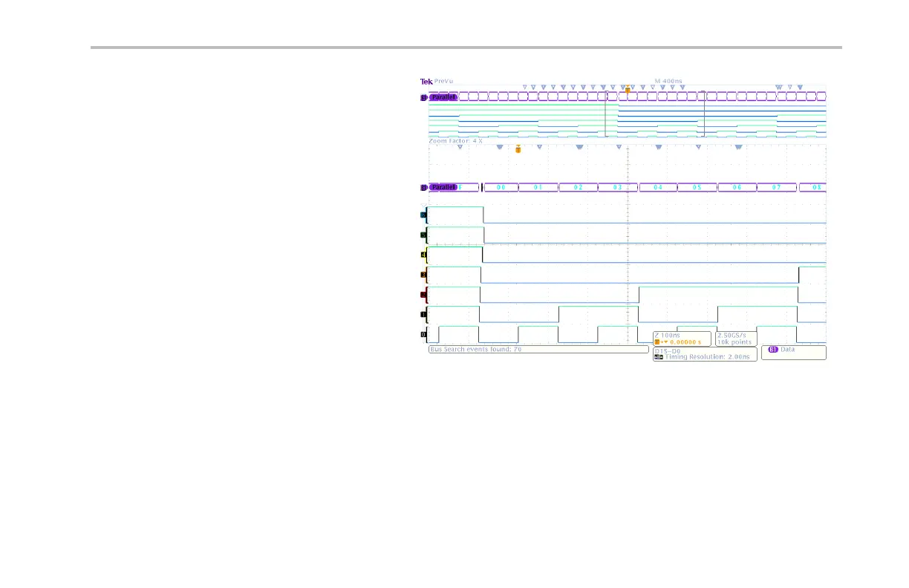This screenshot has width=909, height=588.
Task: Click the orange channel 3 indicator
Action: click(x=424, y=275)
